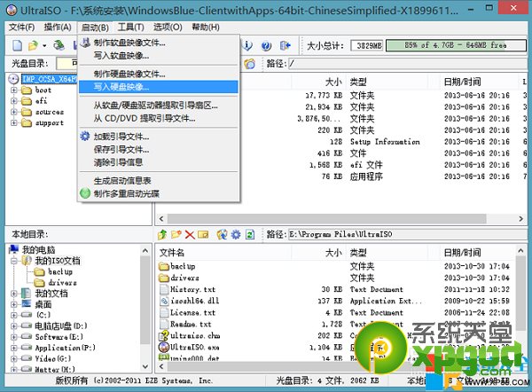The height and width of the screenshot is (392, 532).
Task: Click the backup folder icon in file list
Action: pos(164,266)
